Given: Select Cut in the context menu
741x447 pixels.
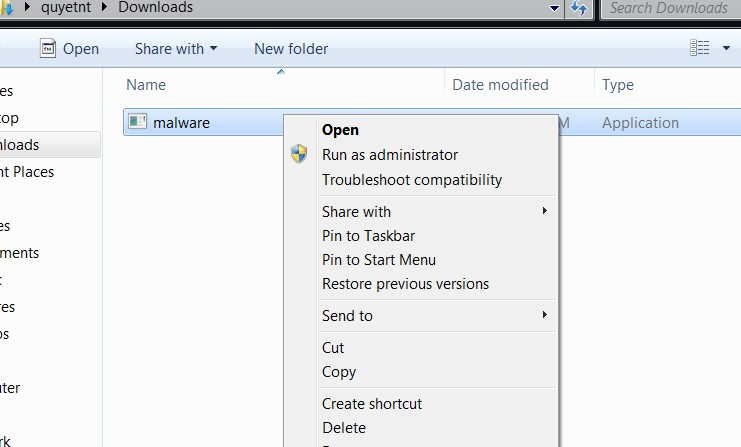Looking at the screenshot, I should pyautogui.click(x=333, y=348).
